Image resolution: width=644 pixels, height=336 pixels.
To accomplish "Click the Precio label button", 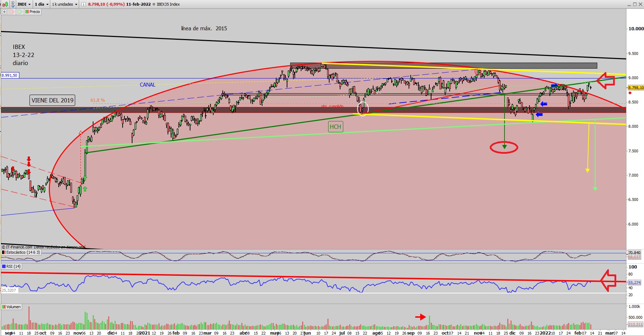I will (33, 12).
